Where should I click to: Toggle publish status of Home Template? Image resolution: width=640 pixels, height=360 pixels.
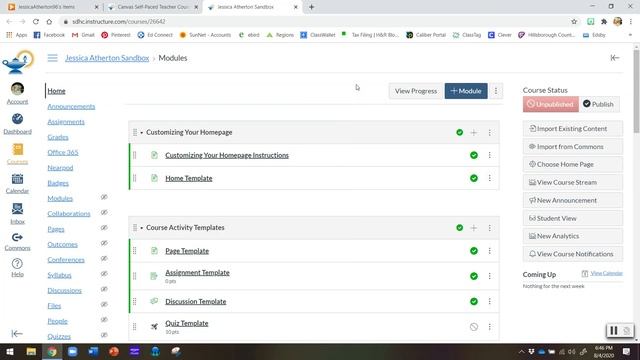click(473, 178)
